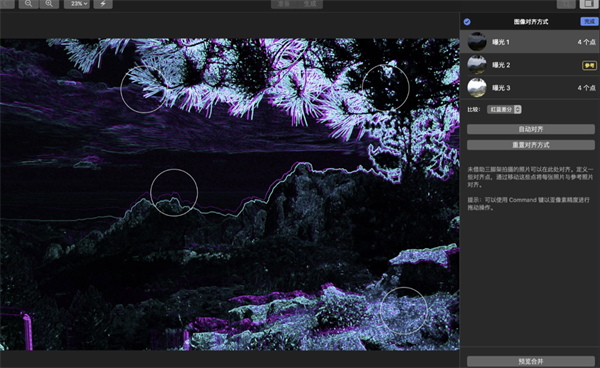Viewport: 600px width, 368px height.
Task: Toggle the blue checkmark beside 图像对齐方式
Action: coord(467,22)
